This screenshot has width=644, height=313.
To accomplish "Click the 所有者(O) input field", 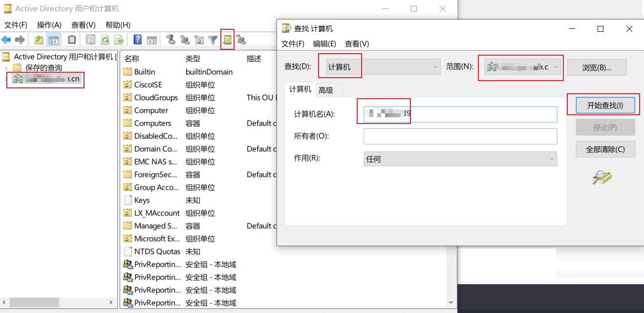I will (460, 137).
